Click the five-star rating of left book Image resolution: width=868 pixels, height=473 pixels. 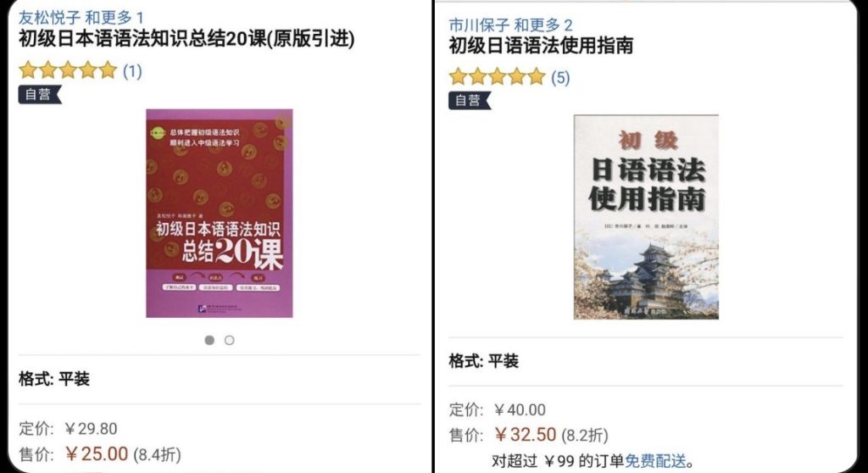[68, 70]
